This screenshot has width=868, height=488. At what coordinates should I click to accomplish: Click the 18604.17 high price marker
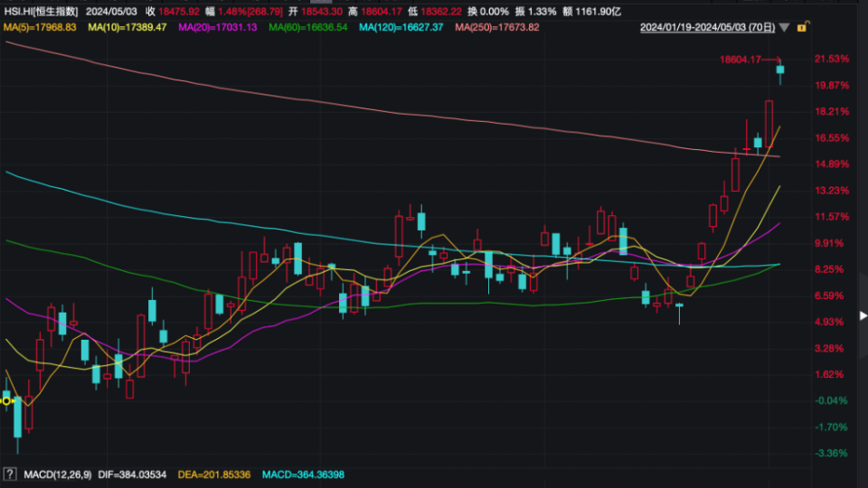click(x=741, y=60)
